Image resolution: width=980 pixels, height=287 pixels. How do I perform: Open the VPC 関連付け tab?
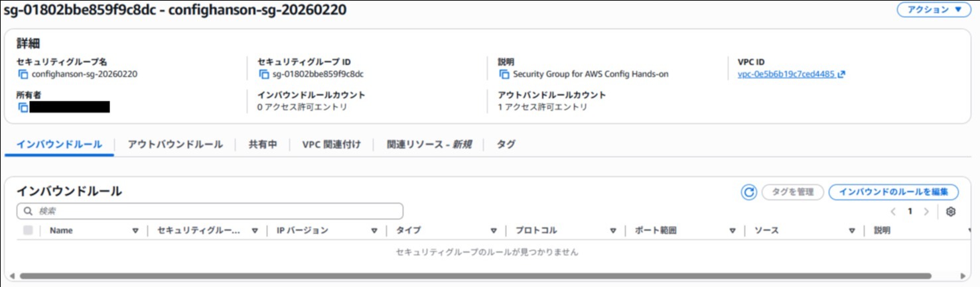click(331, 144)
